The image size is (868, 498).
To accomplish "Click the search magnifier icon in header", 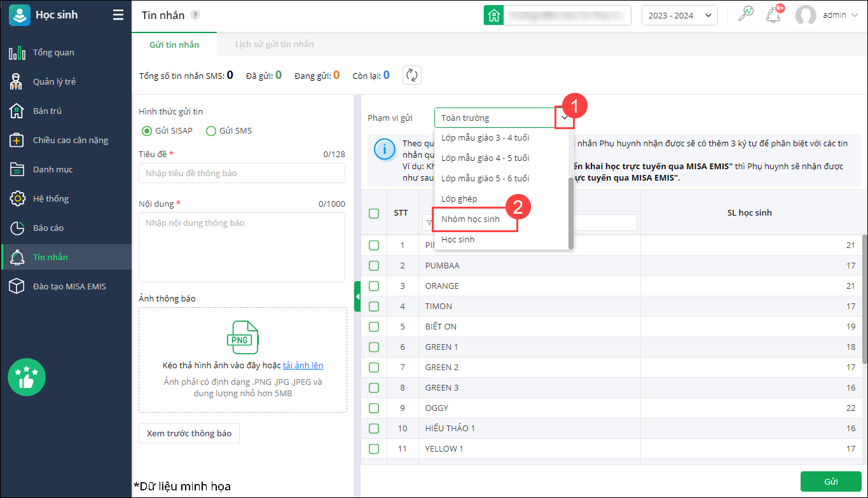I will (745, 15).
